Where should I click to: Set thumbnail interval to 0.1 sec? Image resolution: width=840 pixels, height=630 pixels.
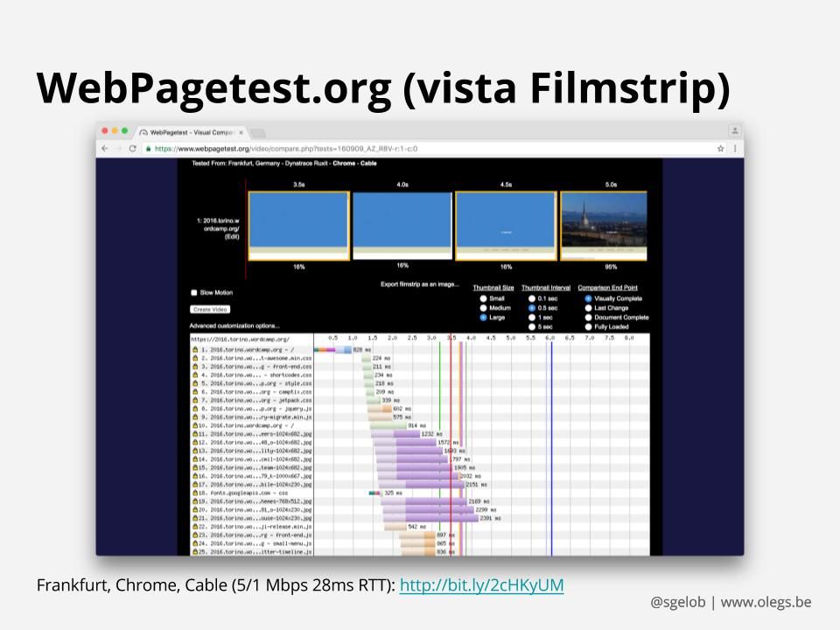pos(532,298)
